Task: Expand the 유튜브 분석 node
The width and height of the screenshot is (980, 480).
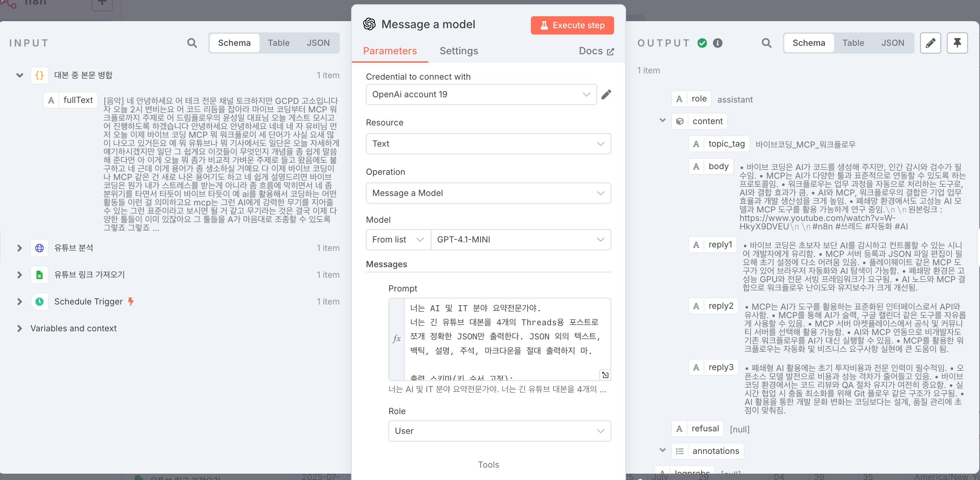Action: tap(19, 248)
